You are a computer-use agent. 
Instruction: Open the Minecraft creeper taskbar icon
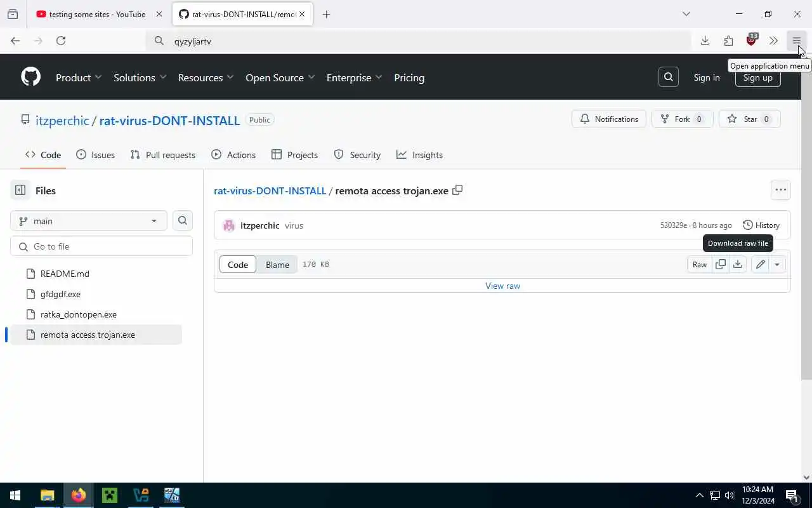(x=110, y=495)
